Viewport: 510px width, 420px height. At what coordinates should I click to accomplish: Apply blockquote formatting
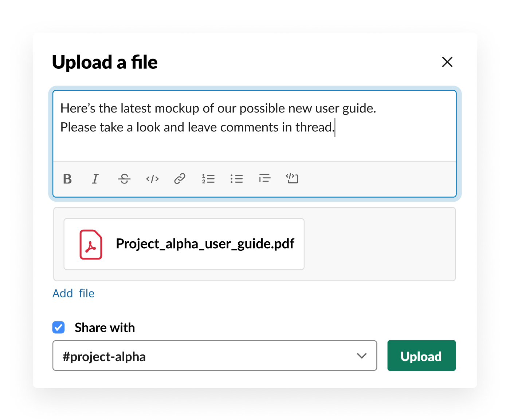(265, 178)
